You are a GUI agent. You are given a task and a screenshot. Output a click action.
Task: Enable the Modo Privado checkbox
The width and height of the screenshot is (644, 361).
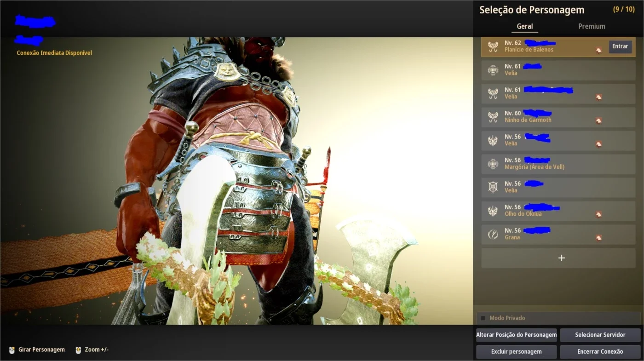point(483,318)
